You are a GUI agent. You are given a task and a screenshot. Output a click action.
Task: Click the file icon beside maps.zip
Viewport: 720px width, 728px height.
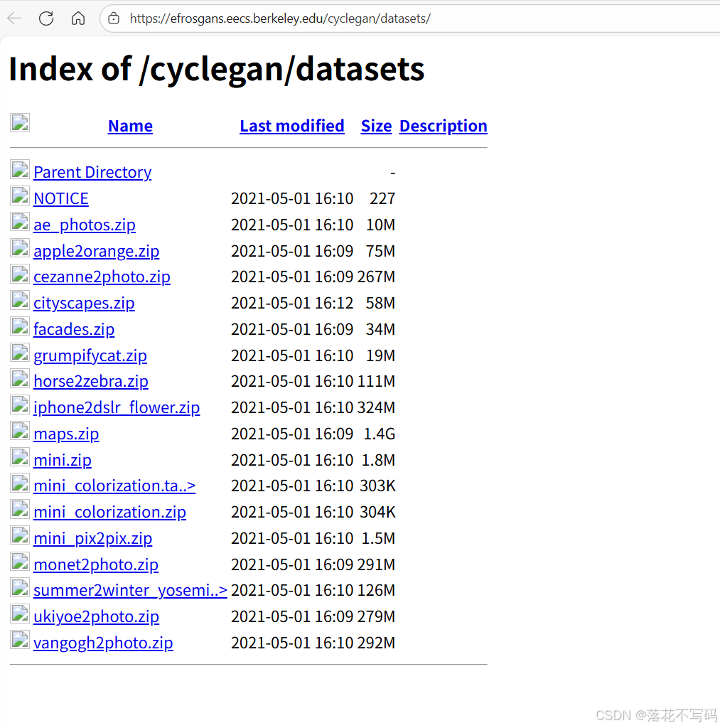pos(20,431)
